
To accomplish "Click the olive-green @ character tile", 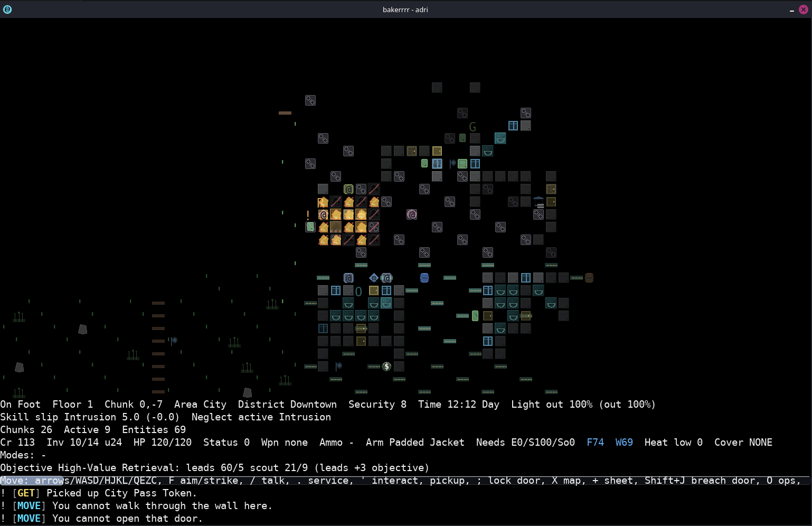I will 348,189.
